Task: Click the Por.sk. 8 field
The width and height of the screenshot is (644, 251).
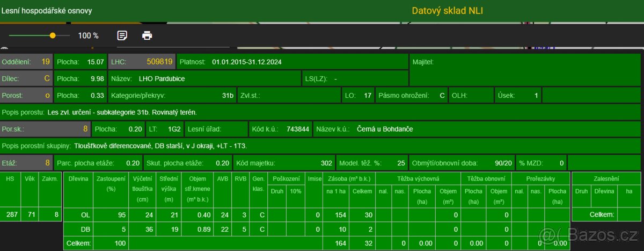Action: coord(45,129)
